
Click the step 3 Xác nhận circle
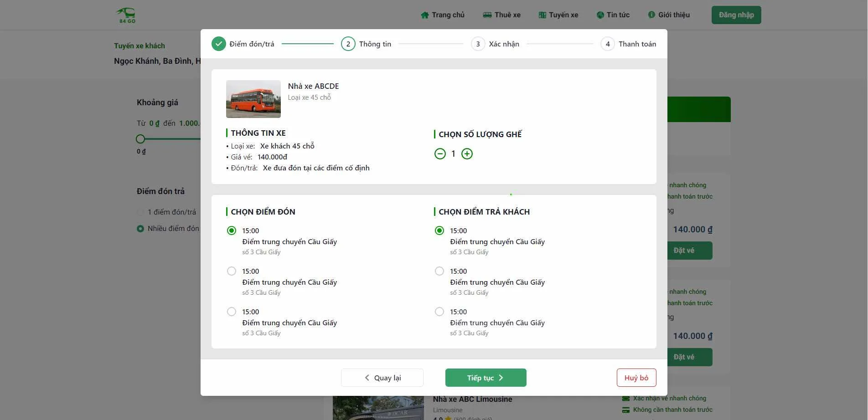[x=478, y=44]
